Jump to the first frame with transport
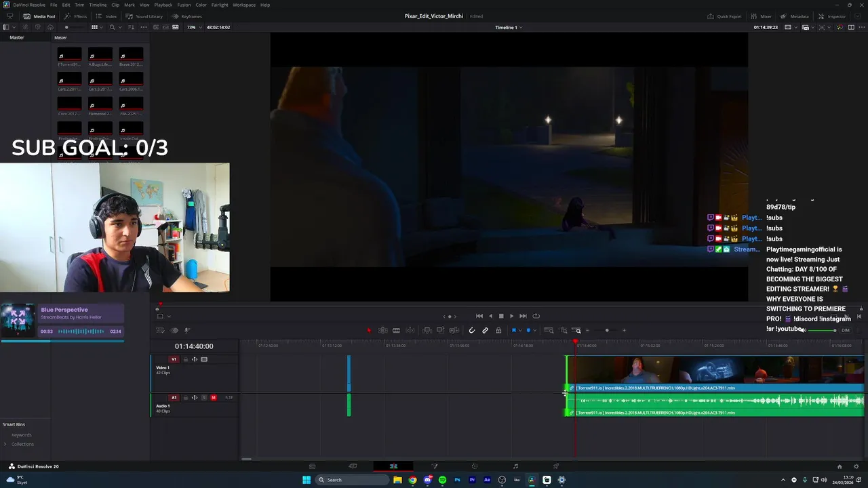868x488 pixels. click(x=479, y=316)
